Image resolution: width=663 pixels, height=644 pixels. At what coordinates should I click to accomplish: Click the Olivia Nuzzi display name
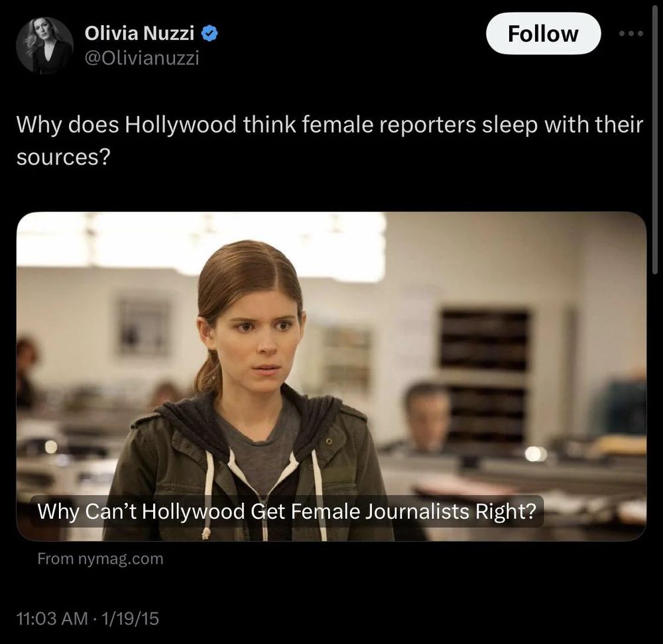[139, 33]
